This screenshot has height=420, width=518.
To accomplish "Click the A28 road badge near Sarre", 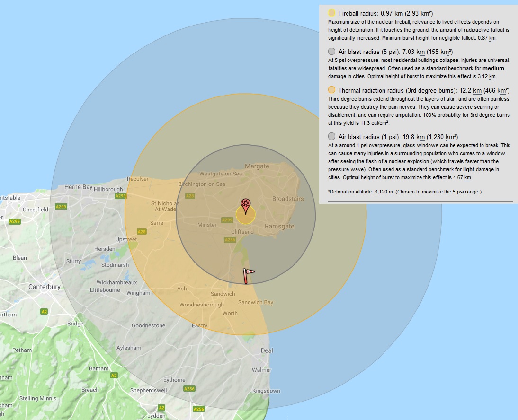I will click(x=141, y=231).
